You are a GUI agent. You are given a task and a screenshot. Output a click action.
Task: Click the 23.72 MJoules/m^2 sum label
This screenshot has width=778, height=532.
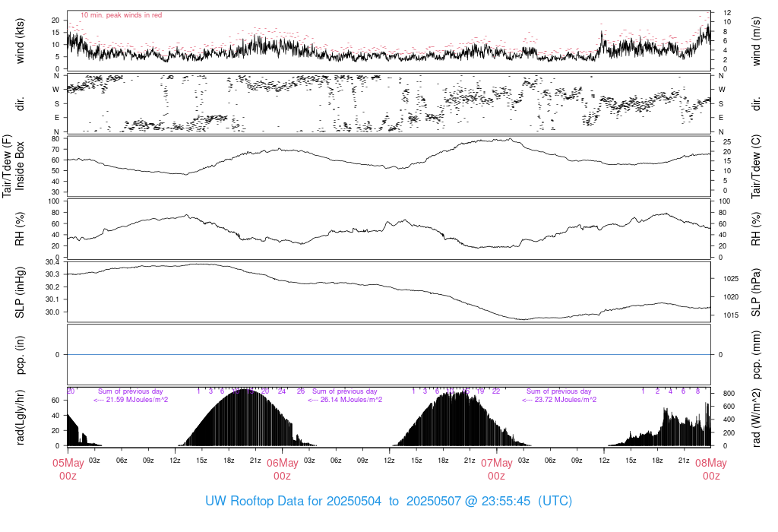[x=559, y=400]
